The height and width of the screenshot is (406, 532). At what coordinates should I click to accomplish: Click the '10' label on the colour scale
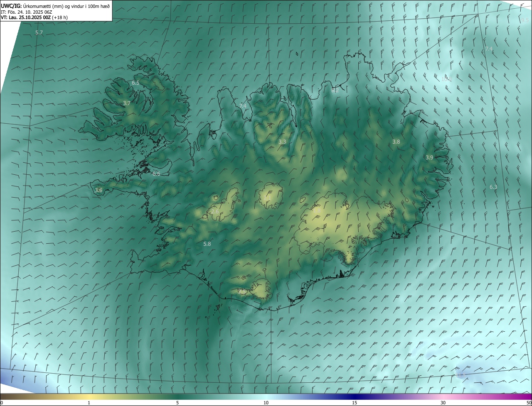(266, 403)
